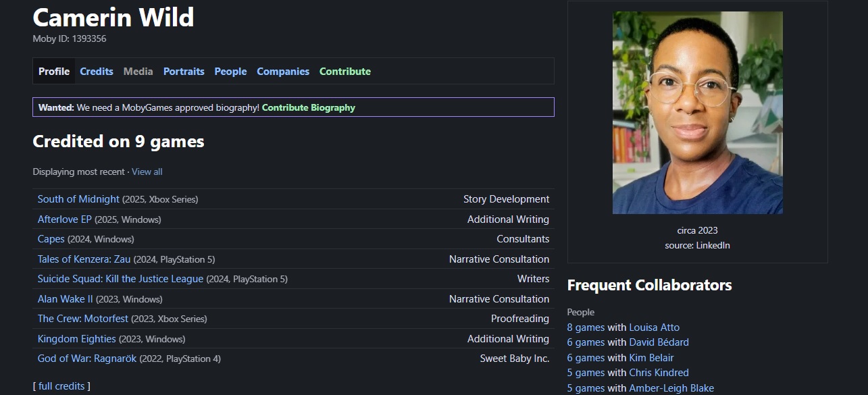This screenshot has height=395, width=868.
Task: Go to the Portraits tab
Action: pos(184,71)
